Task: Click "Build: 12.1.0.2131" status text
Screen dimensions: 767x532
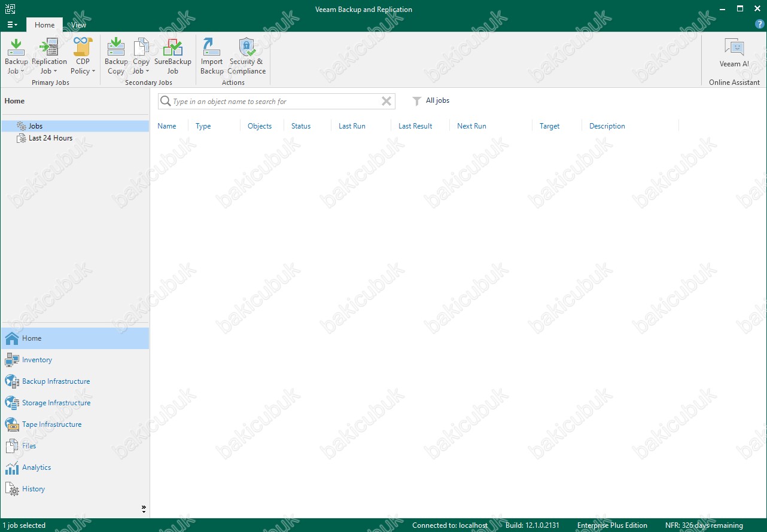Action: point(532,525)
